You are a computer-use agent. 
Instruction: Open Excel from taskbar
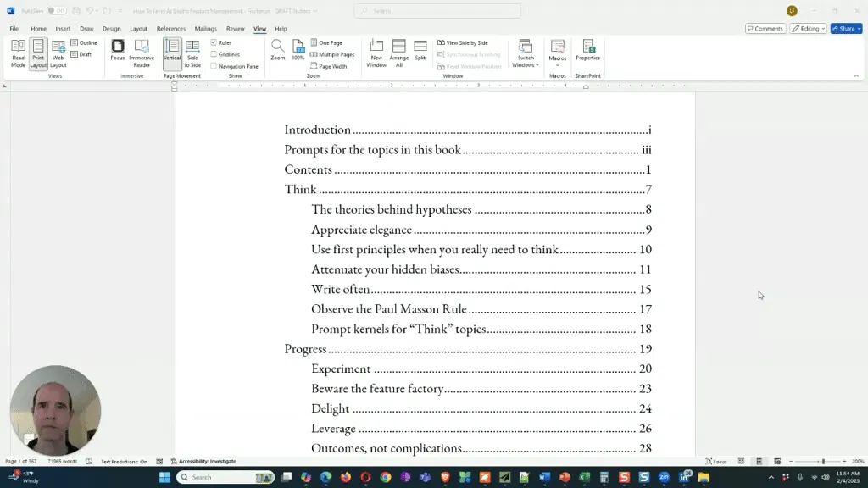(x=585, y=477)
